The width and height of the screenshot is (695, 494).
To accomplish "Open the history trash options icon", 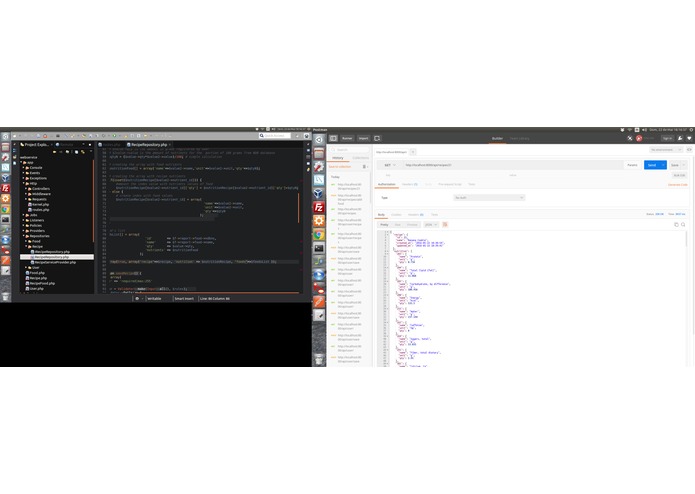I will click(365, 167).
